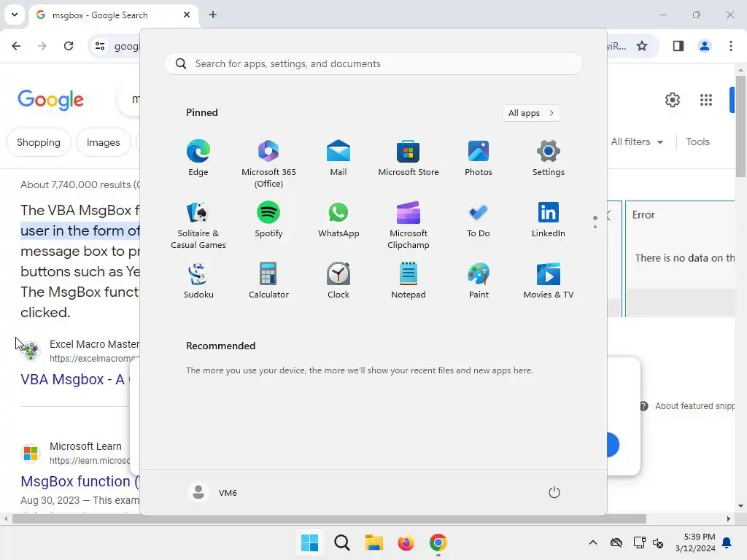Open Google quick settings gear

(x=672, y=100)
